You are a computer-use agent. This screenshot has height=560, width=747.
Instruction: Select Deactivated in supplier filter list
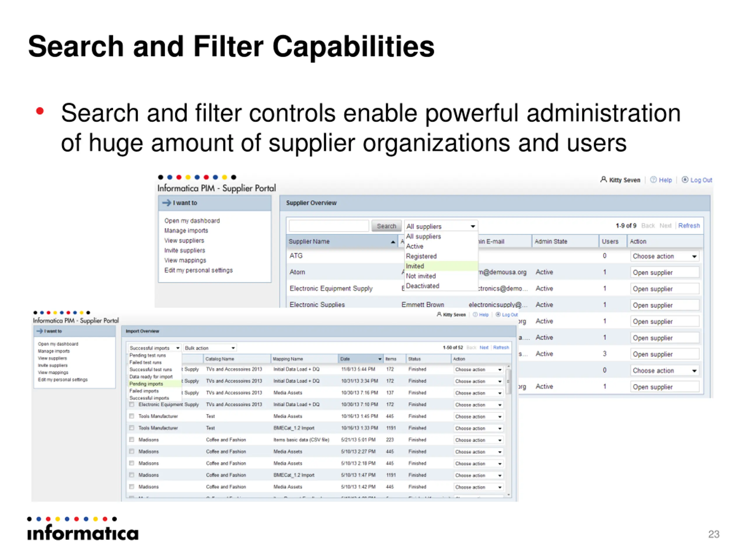click(441, 286)
